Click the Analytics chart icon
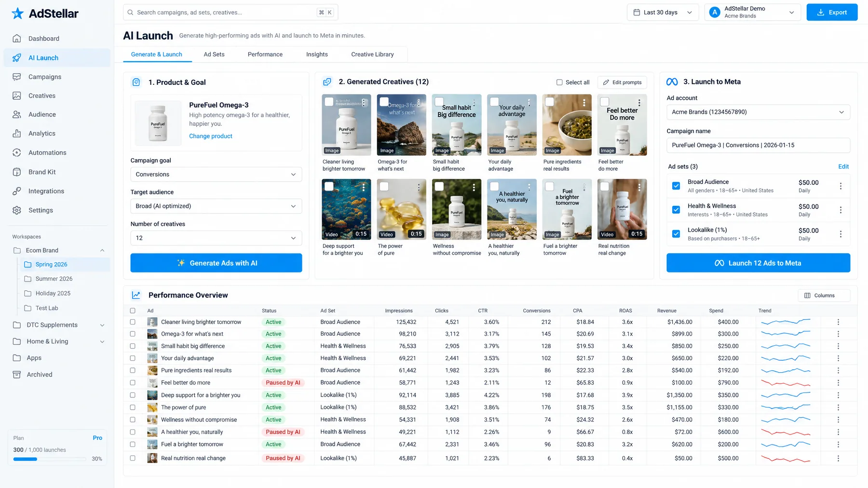 [x=17, y=134]
